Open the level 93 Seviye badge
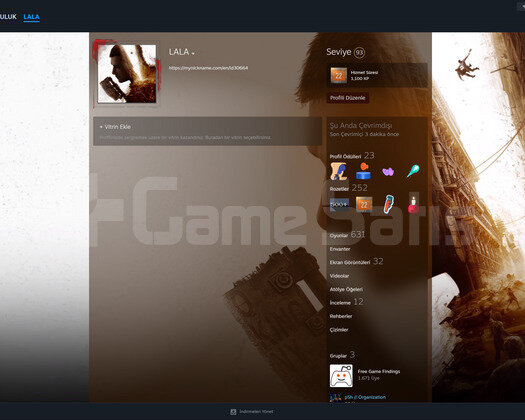This screenshot has height=420, width=525. [x=359, y=53]
